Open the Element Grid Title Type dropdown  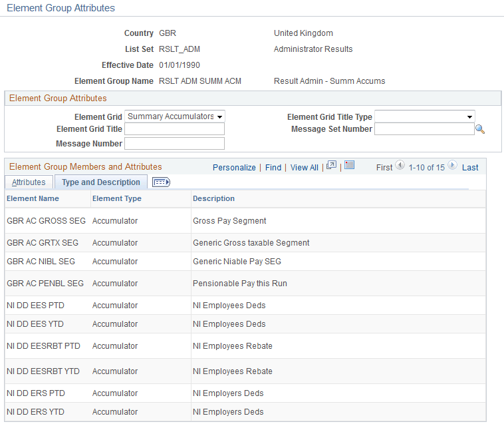pyautogui.click(x=425, y=116)
